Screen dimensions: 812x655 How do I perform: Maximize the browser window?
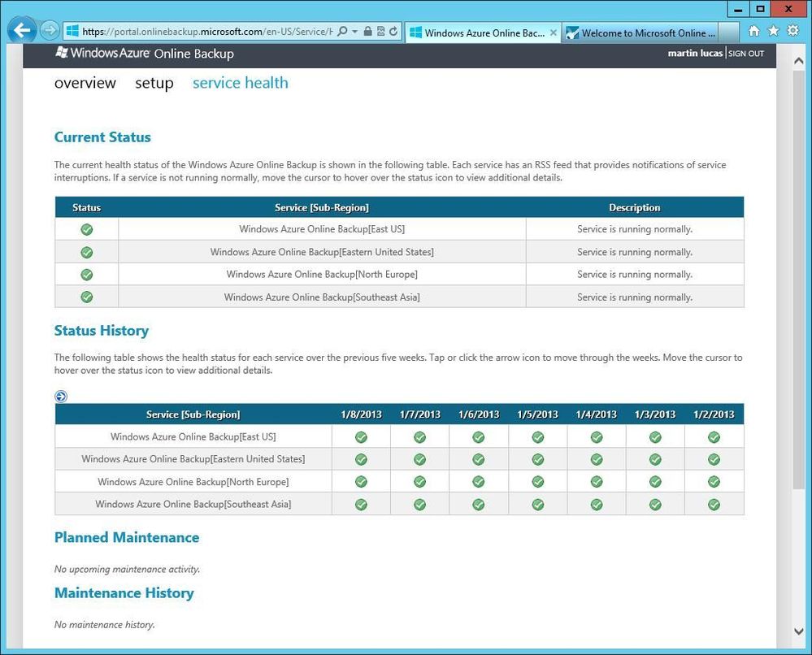point(760,9)
